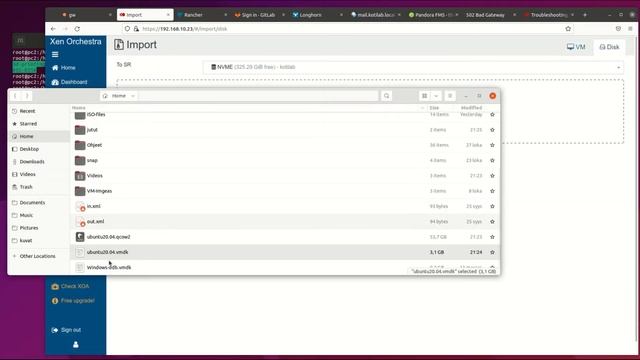Open Dashboard in Xen Orchestra sidebar
Screen dimensions: 640x360
point(69,82)
